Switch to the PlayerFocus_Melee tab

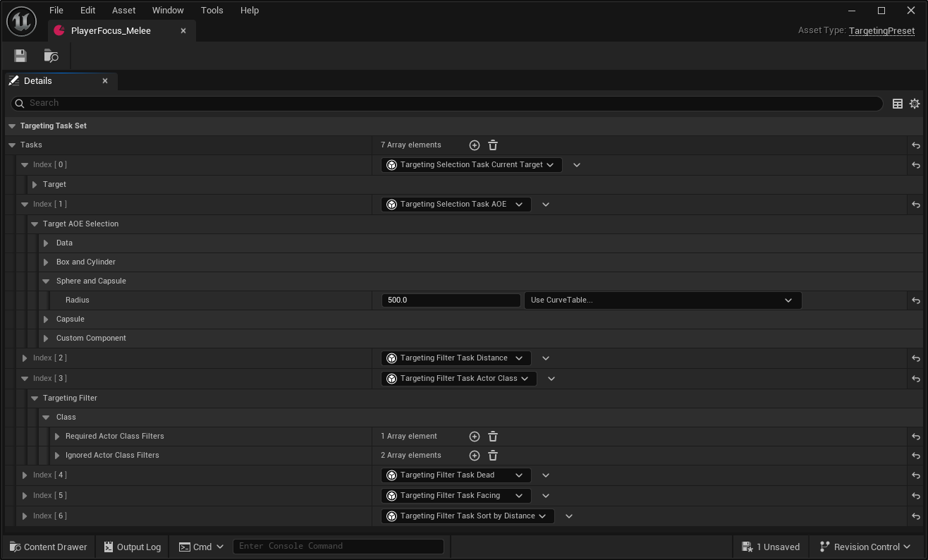click(x=111, y=31)
